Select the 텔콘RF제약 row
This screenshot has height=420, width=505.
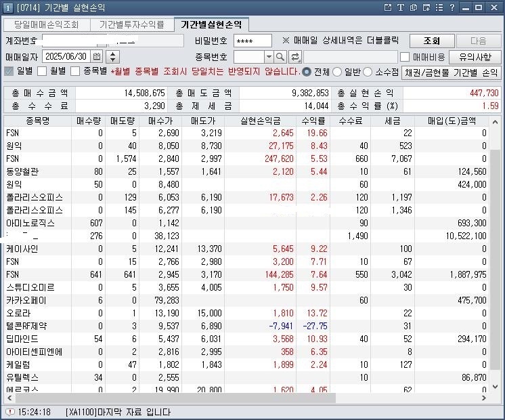pos(246,327)
